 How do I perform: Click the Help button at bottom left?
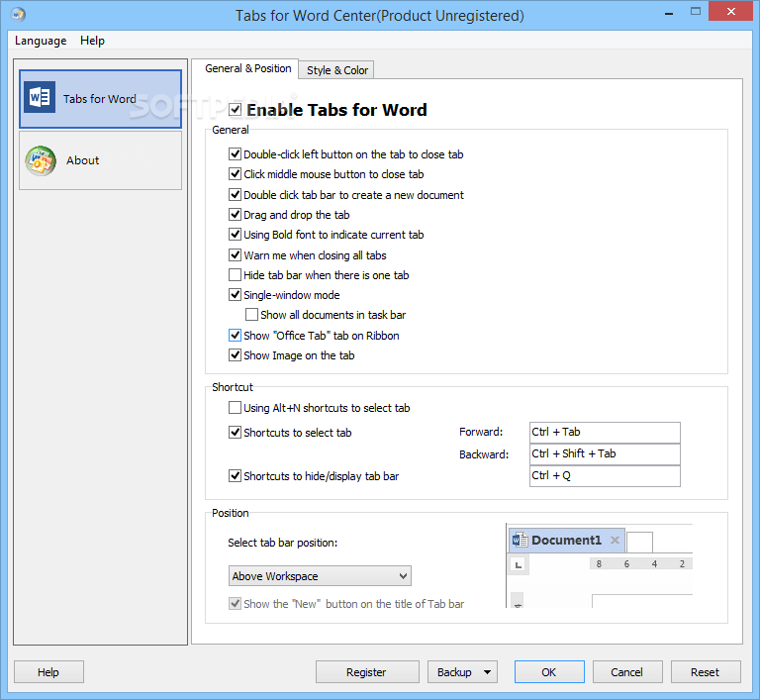click(x=48, y=672)
